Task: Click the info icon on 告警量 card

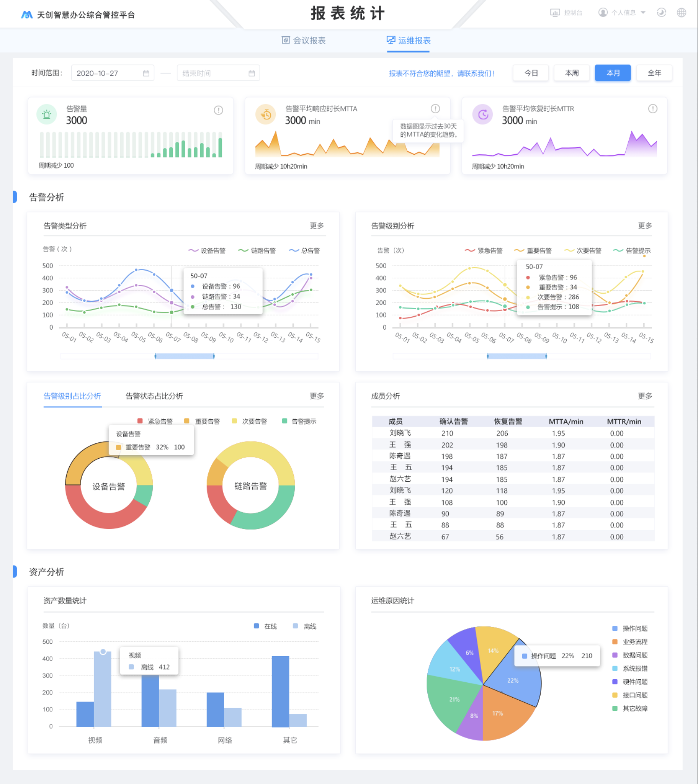Action: click(218, 110)
